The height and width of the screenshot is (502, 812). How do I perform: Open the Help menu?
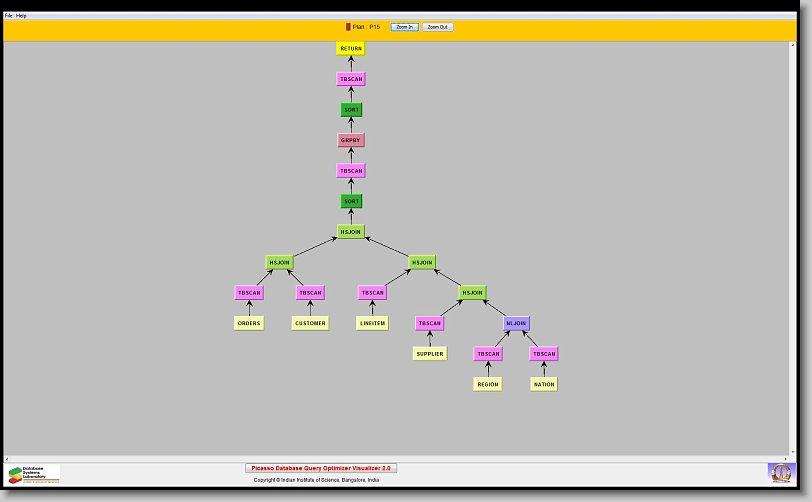(x=22, y=16)
